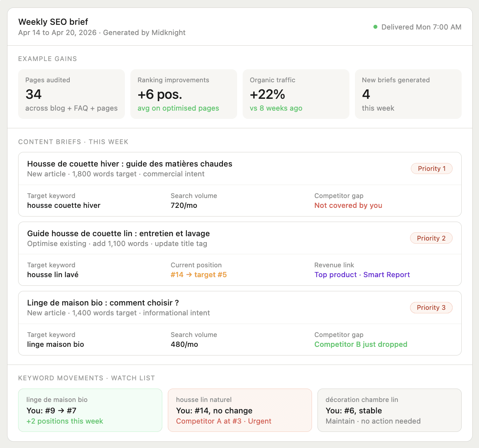The height and width of the screenshot is (448, 479).
Task: Select the Pages audited stat card
Action: [71, 94]
